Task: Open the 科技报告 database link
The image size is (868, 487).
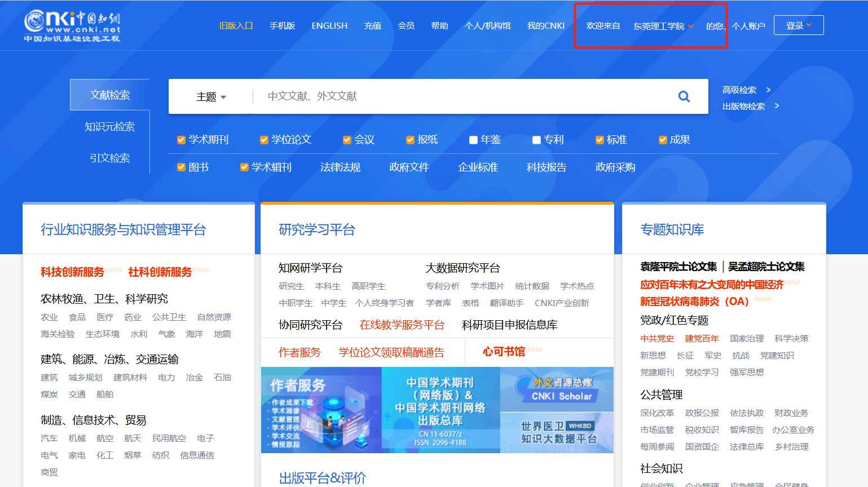Action: click(x=547, y=167)
